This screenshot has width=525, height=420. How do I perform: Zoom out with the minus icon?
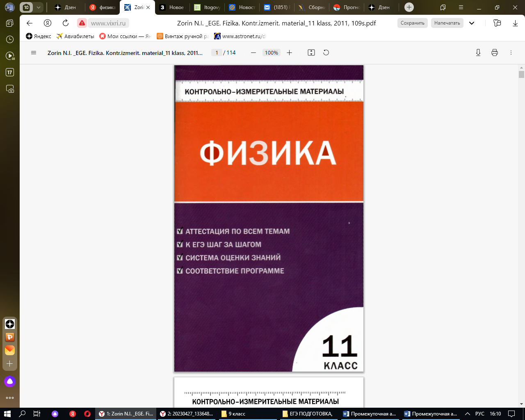[253, 52]
